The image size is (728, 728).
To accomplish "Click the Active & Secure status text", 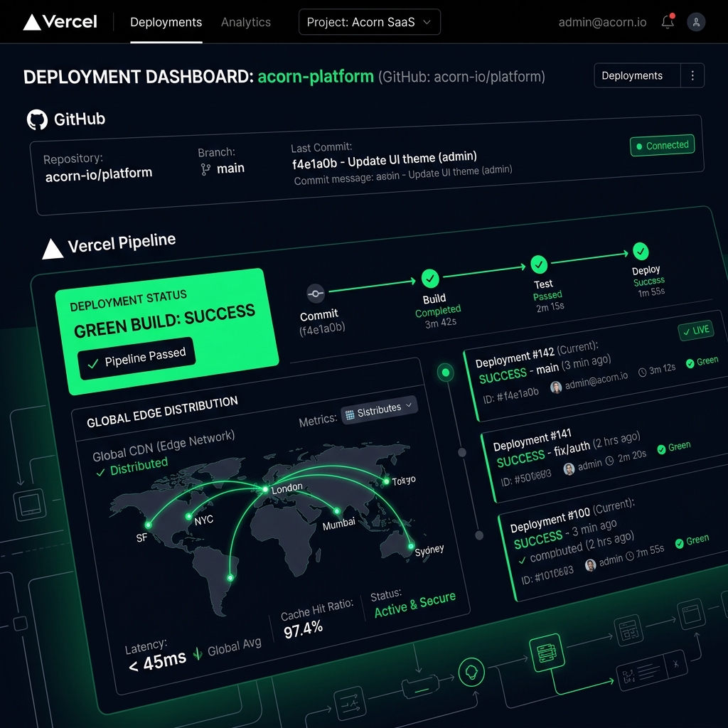I will [415, 604].
